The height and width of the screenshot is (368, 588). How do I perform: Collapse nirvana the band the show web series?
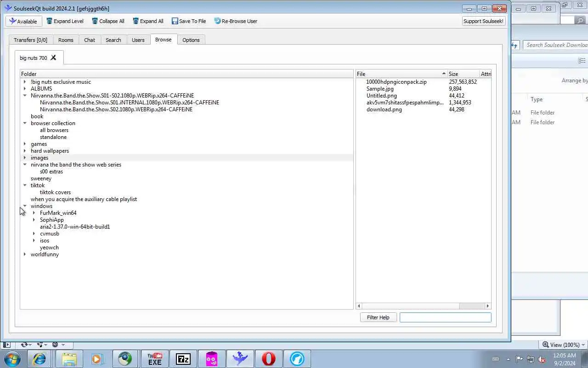point(25,165)
